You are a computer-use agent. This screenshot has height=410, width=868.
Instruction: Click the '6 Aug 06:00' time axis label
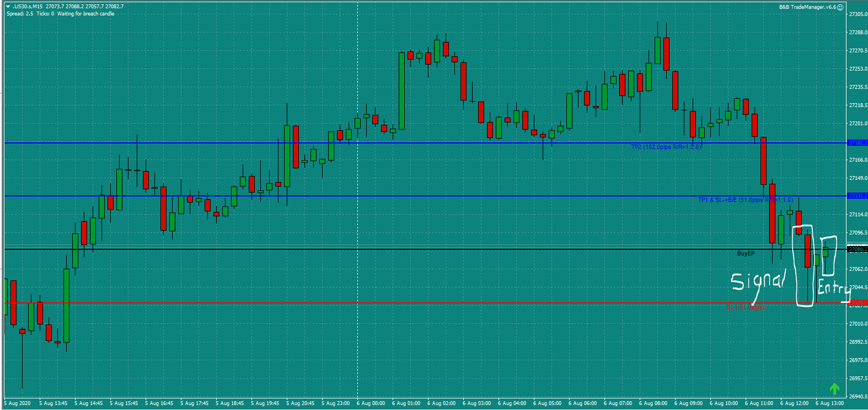[583, 403]
